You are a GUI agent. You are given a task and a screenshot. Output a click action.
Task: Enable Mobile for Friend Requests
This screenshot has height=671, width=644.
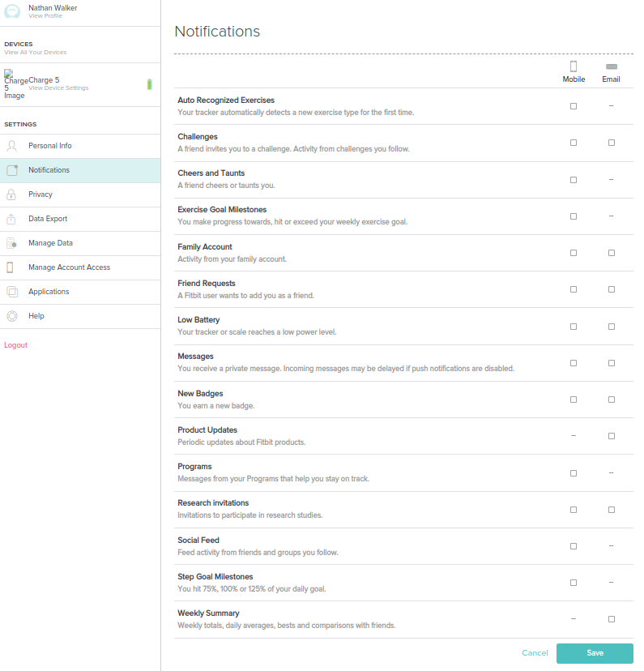click(x=574, y=289)
